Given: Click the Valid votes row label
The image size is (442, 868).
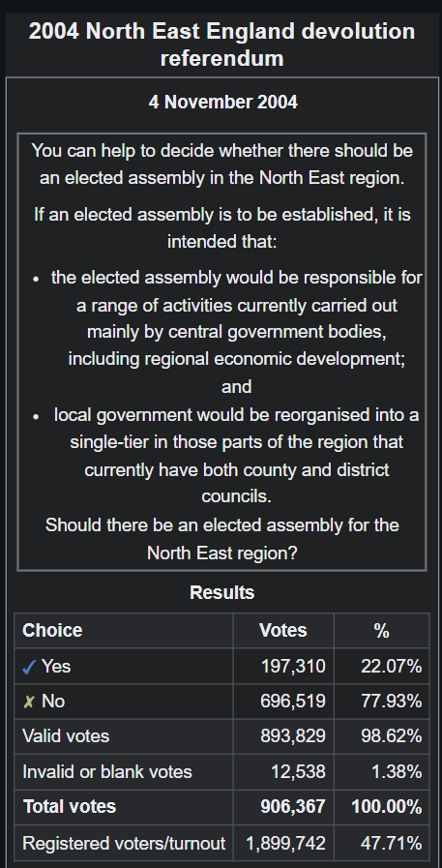Looking at the screenshot, I should tap(66, 736).
